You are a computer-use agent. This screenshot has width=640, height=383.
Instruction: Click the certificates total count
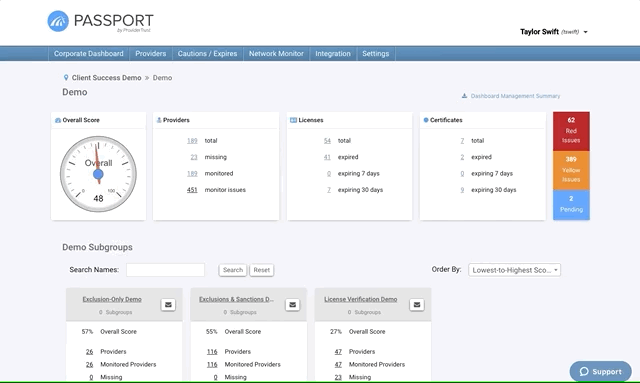462,141
